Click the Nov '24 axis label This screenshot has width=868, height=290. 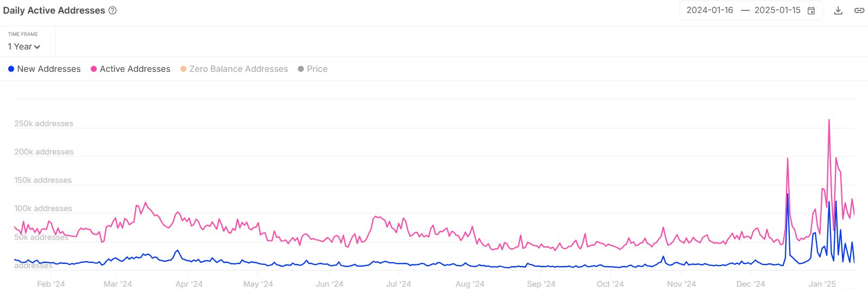[681, 284]
